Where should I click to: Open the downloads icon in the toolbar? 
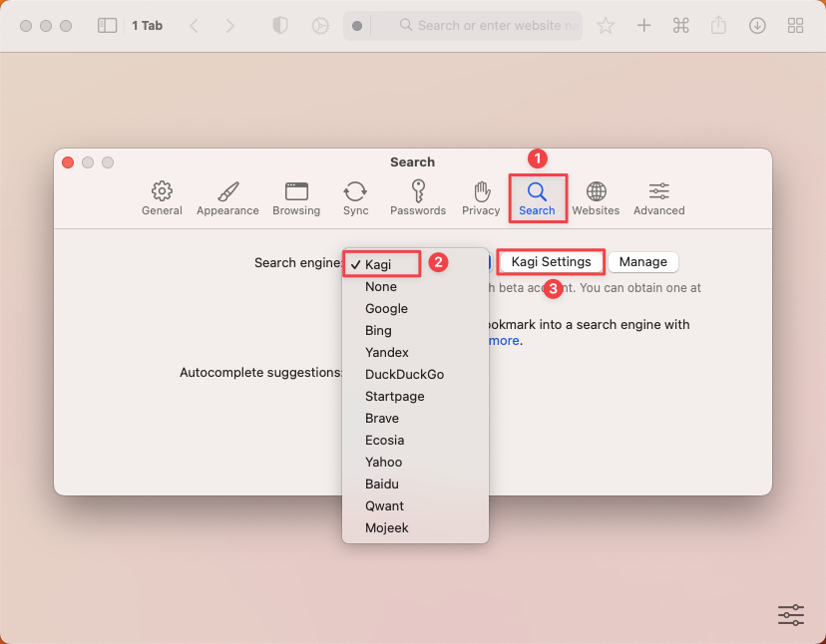757,26
